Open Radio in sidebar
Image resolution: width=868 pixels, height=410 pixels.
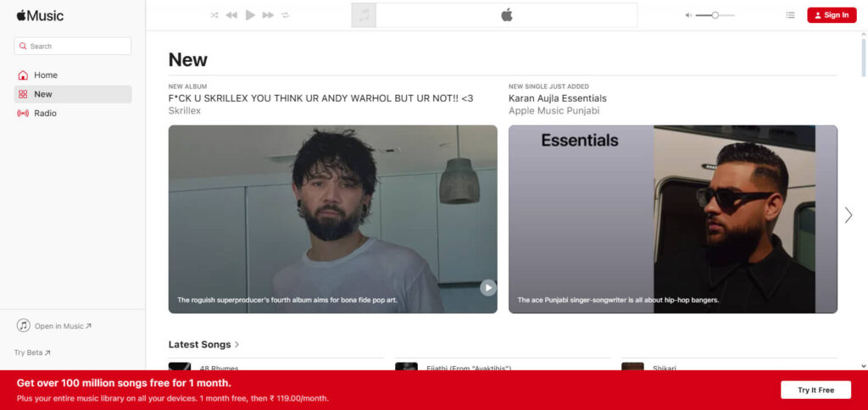click(73, 114)
